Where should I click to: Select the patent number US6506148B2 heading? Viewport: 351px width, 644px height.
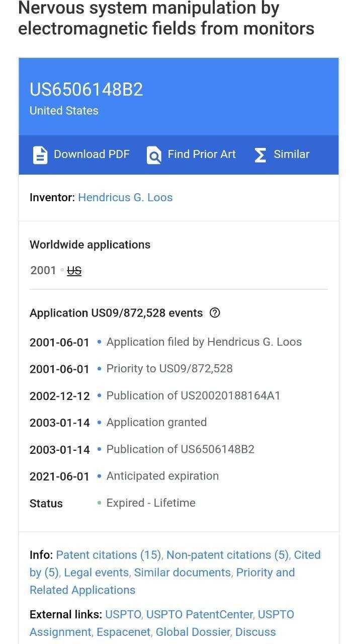click(86, 90)
